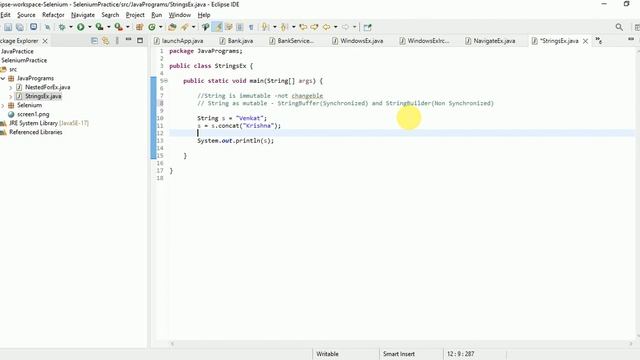Image resolution: width=640 pixels, height=360 pixels.
Task: Show hidden editor tabs list
Action: [x=599, y=40]
